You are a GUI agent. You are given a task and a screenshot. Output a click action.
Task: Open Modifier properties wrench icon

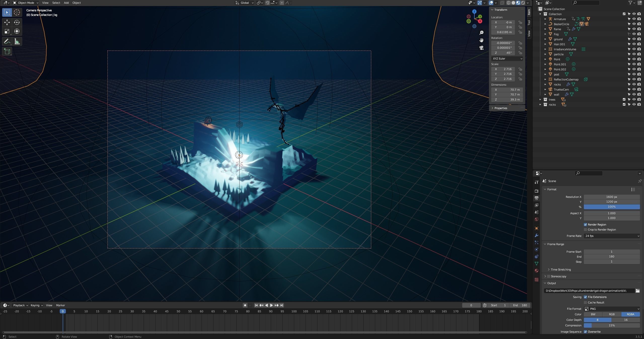(537, 235)
